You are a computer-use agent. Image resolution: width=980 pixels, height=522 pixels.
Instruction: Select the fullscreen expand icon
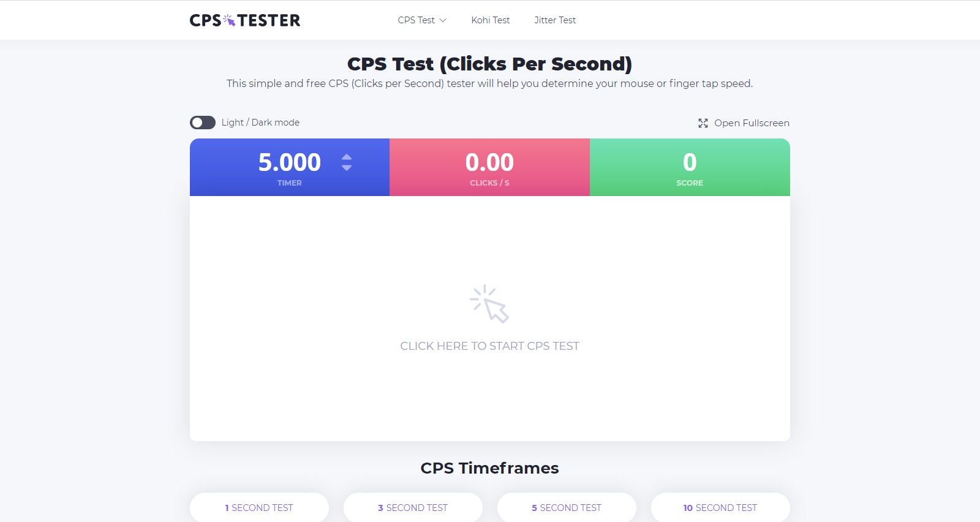pyautogui.click(x=703, y=123)
